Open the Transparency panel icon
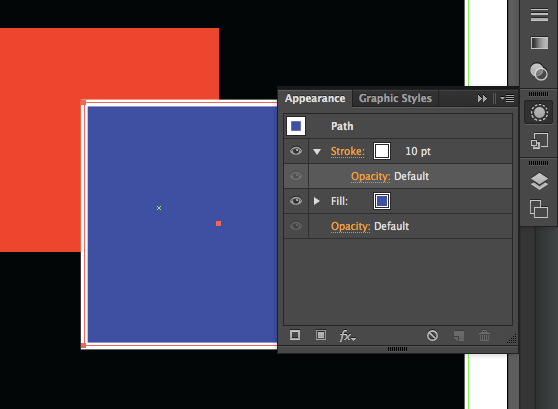This screenshot has width=558, height=409. [539, 72]
